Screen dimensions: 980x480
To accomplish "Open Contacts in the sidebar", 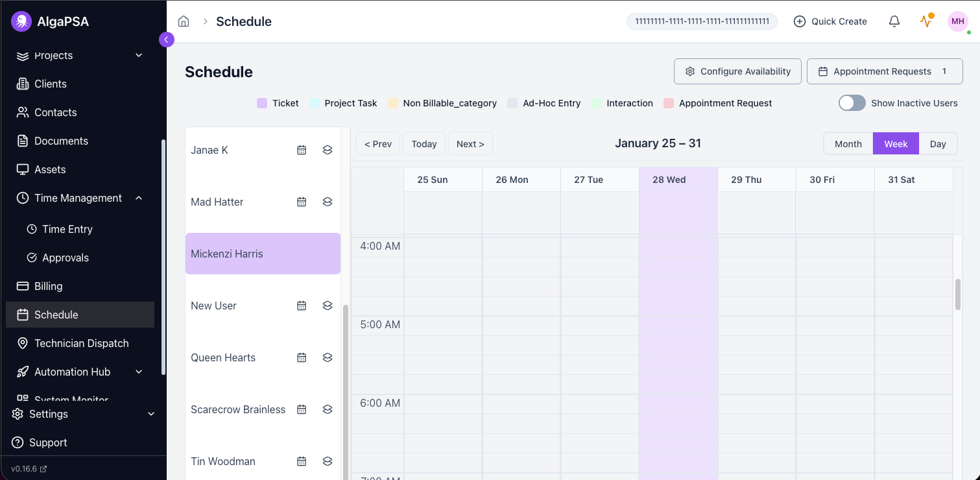I will [x=80, y=112].
